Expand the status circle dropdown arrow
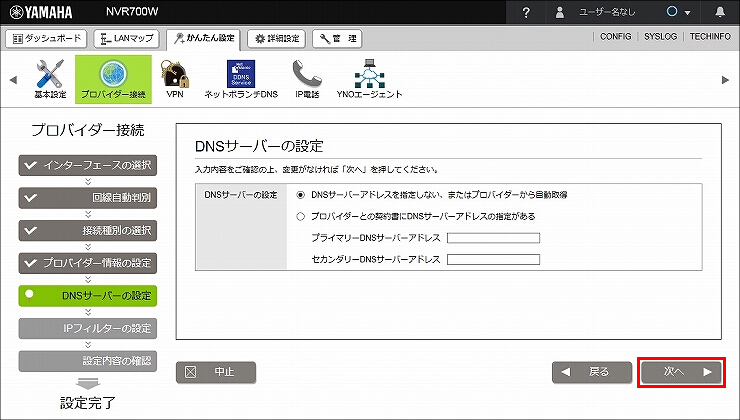Viewport: 740px width, 420px height. tap(688, 13)
